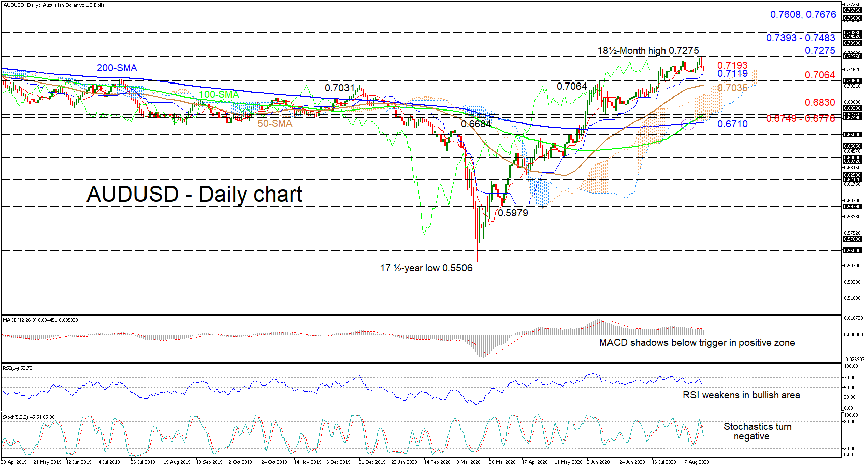Viewport: 868px width, 468px height.
Task: Click the 'Stoch(5,3,3) 45.51 65.98' indicator header
Action: (29, 417)
